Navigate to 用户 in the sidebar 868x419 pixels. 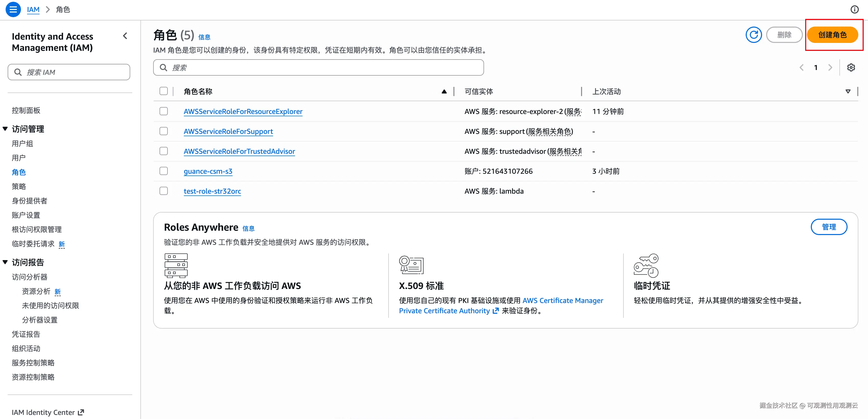(x=19, y=158)
